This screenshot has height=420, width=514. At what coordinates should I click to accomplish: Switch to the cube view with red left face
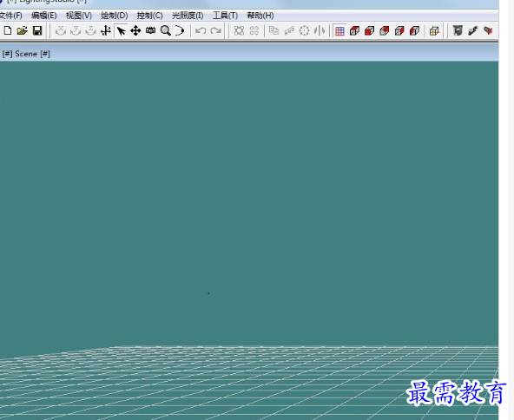(x=415, y=30)
